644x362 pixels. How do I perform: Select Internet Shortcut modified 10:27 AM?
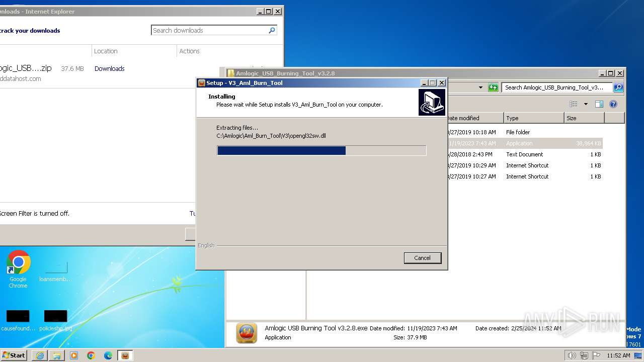(525, 176)
